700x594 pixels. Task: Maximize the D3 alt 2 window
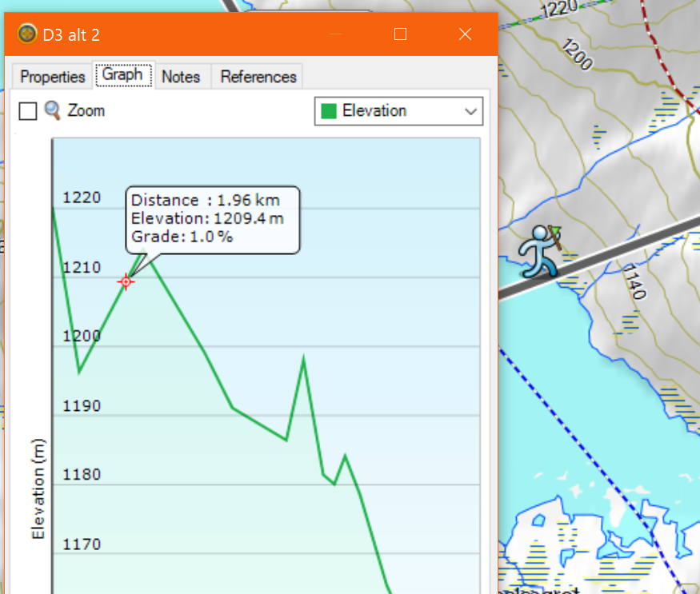[x=401, y=34]
